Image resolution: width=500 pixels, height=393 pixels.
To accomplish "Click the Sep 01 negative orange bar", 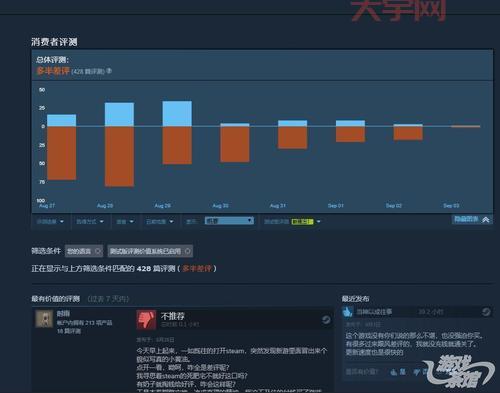I will 350,134.
